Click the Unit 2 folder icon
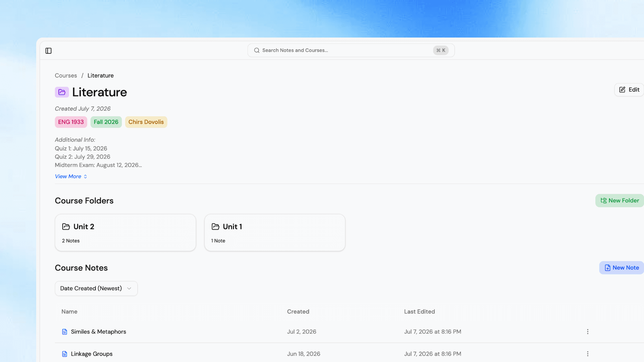Image resolution: width=644 pixels, height=362 pixels. [x=66, y=227]
